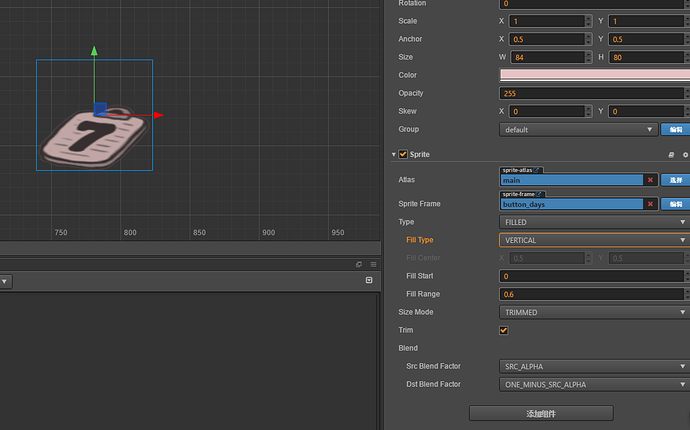The width and height of the screenshot is (690, 430).
Task: Toggle the Sprite component enabled checkbox
Action: click(x=403, y=154)
